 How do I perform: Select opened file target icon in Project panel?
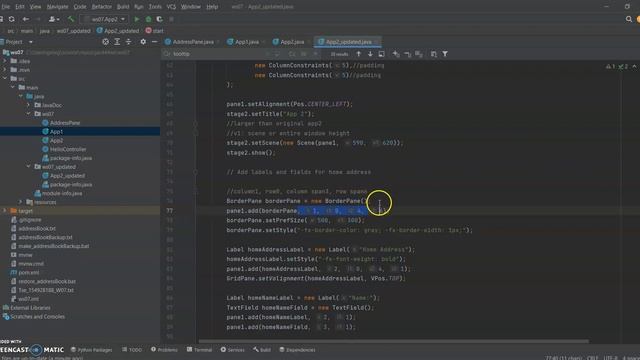click(x=105, y=42)
